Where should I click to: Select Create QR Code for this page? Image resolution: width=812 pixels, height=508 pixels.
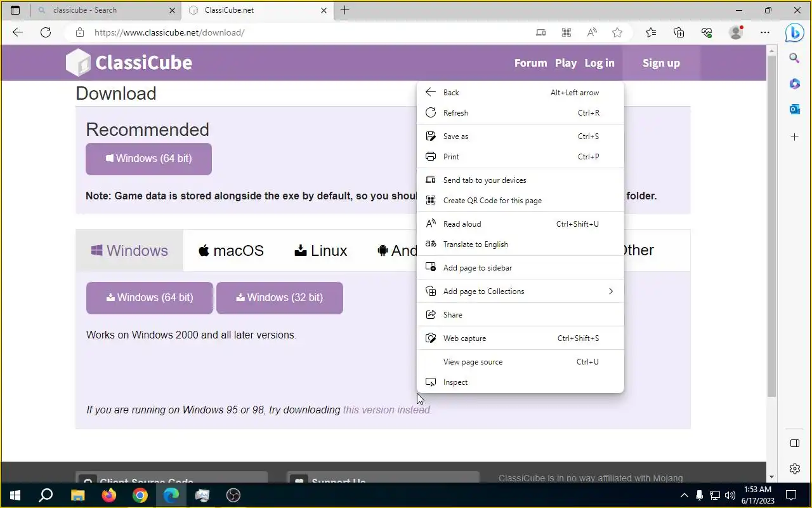tap(520, 201)
